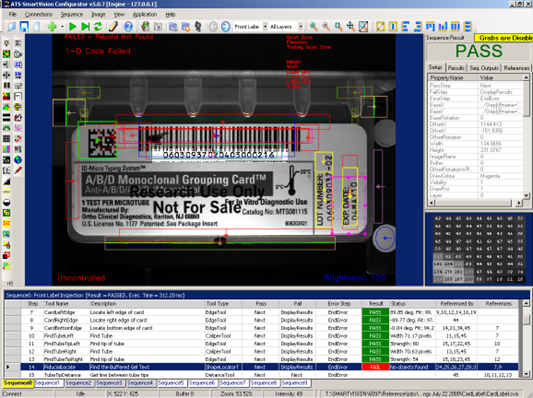
Task: Open the Application menu
Action: pyautogui.click(x=145, y=14)
